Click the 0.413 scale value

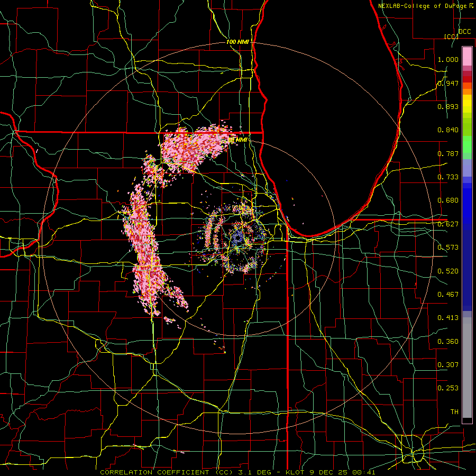(x=448, y=318)
